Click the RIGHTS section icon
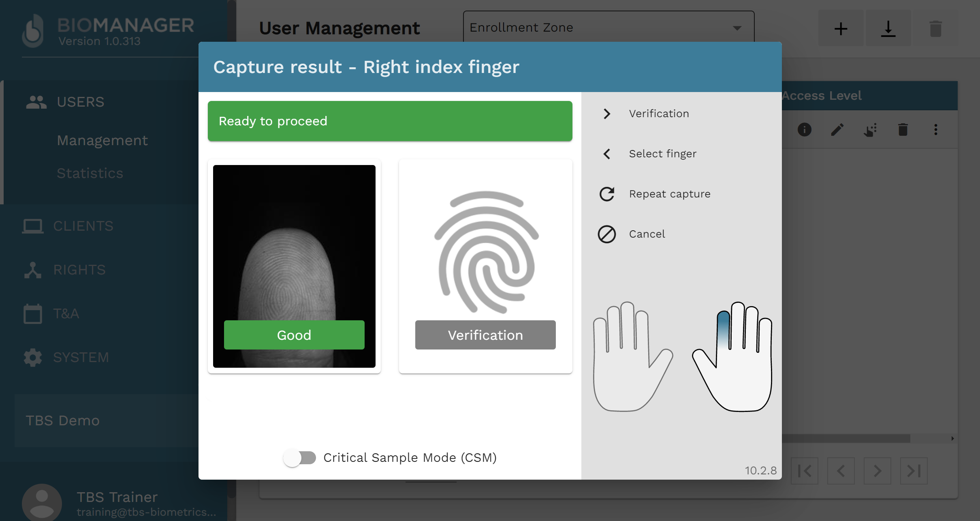980x521 pixels. click(32, 270)
